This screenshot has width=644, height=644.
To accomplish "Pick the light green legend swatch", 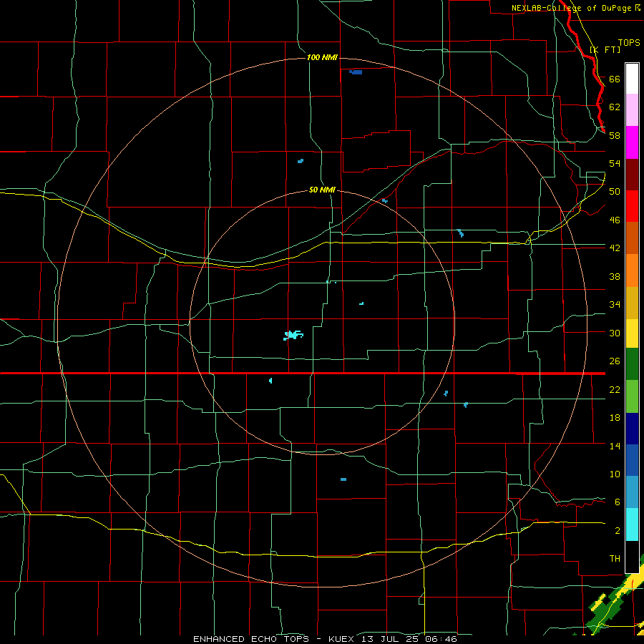I will click(632, 396).
